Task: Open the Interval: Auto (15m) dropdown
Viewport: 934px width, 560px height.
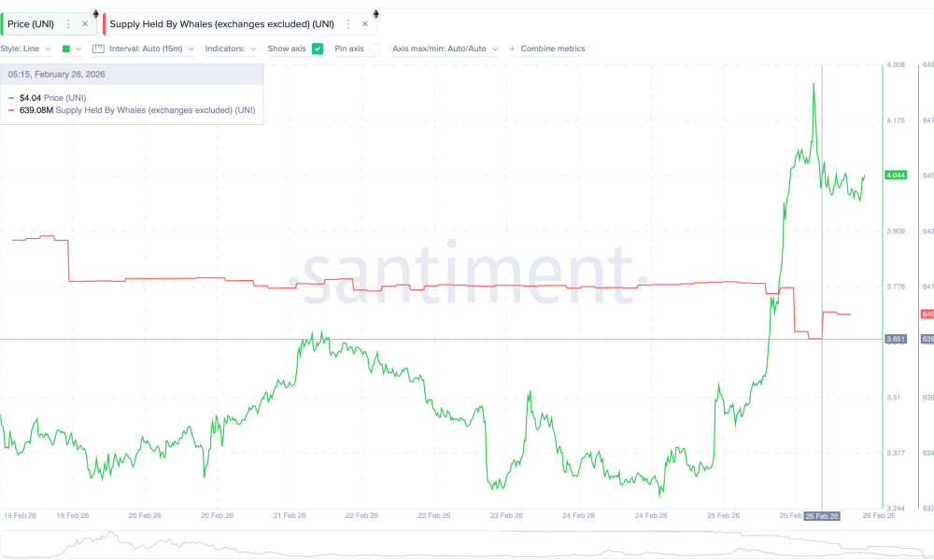Action: [x=151, y=49]
